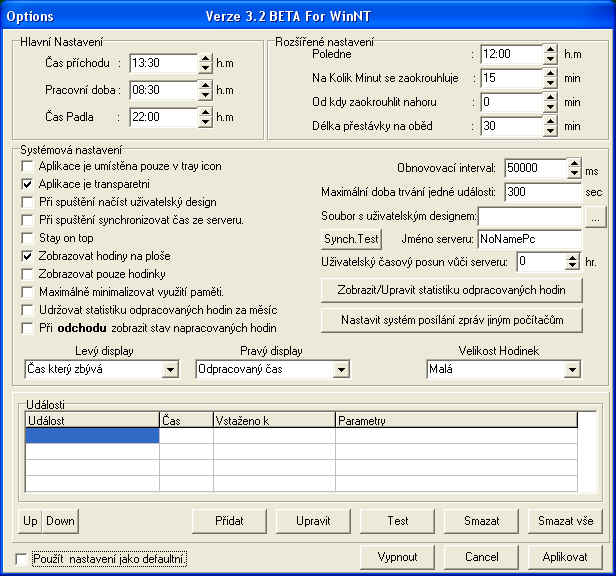The image size is (616, 576).
Task: Click the Synch.Test button
Action: [x=351, y=239]
